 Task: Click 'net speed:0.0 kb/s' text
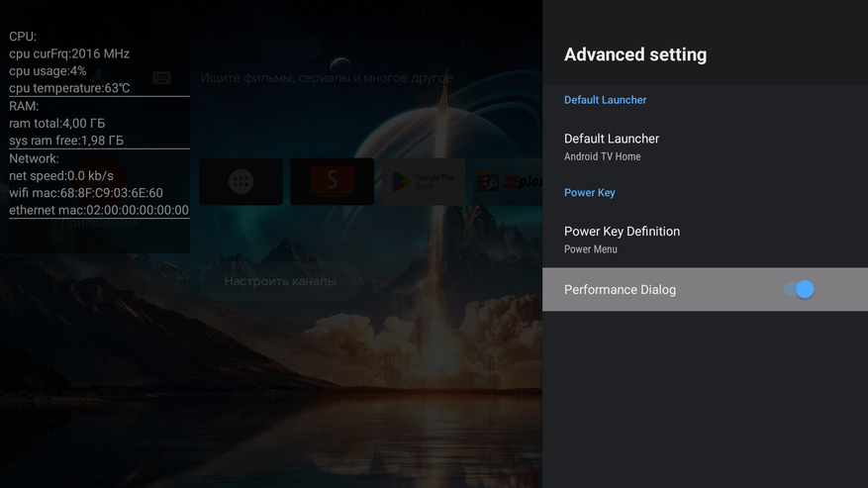pyautogui.click(x=61, y=175)
